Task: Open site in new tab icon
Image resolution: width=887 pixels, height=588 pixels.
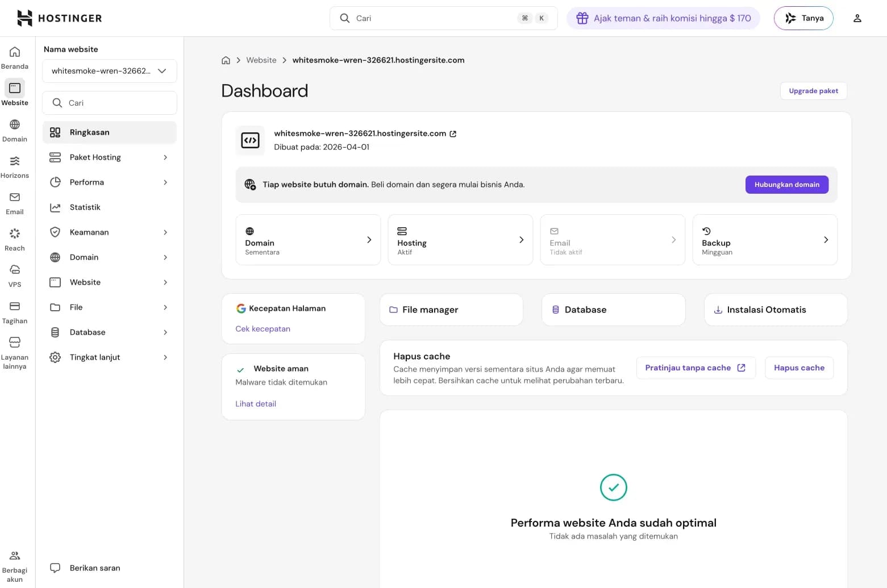Action: click(x=453, y=134)
